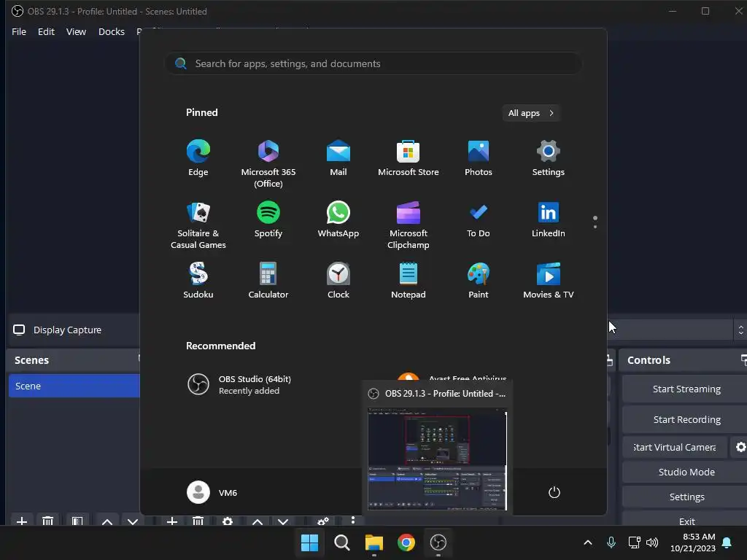Click the display selector spinner arrows
747x560 pixels.
tap(741, 330)
